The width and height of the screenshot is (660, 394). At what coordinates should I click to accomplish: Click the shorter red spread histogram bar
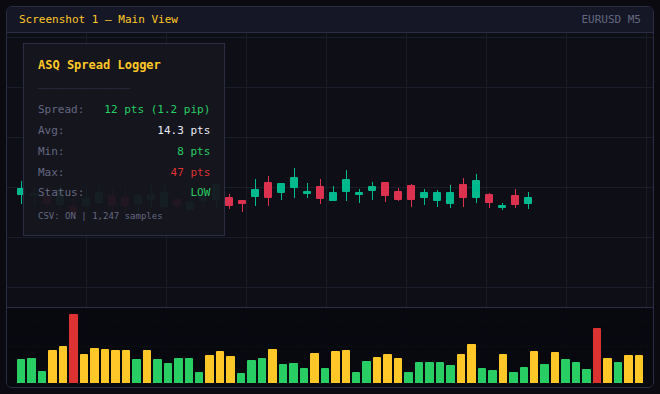pos(597,356)
